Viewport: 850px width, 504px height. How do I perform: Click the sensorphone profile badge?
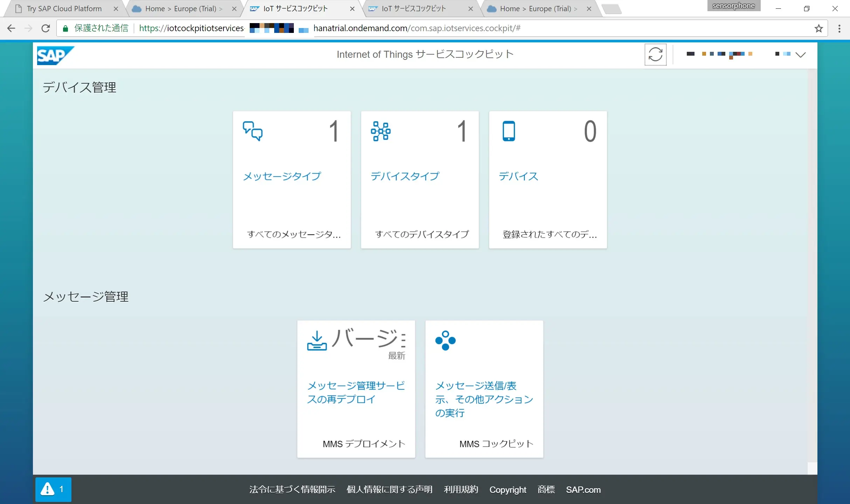click(734, 6)
